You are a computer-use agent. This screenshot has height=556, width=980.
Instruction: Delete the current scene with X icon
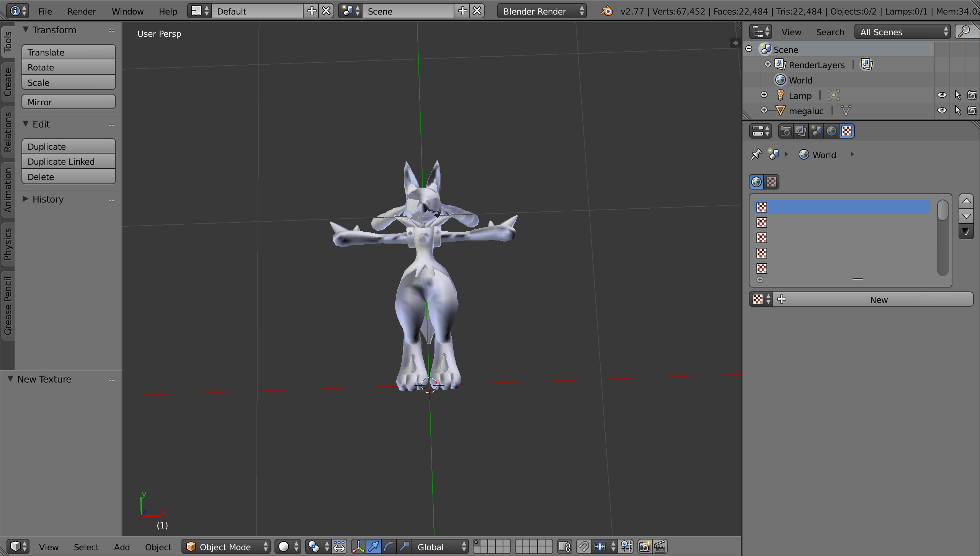tap(477, 11)
